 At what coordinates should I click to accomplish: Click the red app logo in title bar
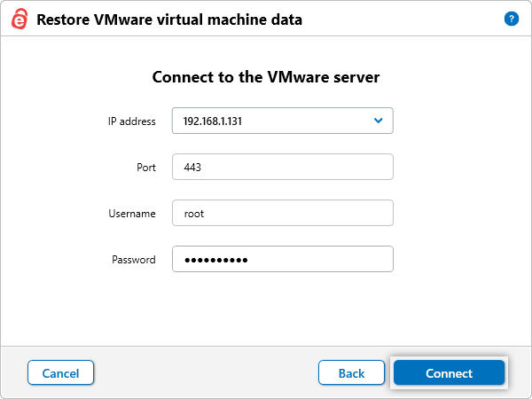tap(18, 19)
